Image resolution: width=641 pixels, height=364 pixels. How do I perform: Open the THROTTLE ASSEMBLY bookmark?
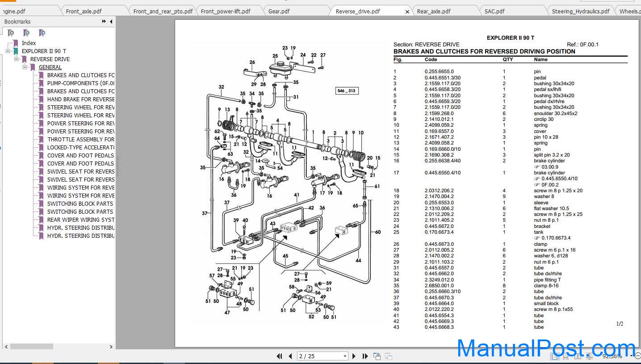tap(80, 140)
